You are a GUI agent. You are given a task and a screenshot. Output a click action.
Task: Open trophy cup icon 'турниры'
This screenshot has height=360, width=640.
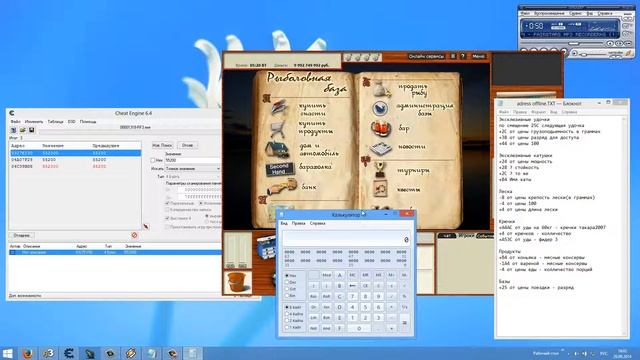(x=380, y=169)
